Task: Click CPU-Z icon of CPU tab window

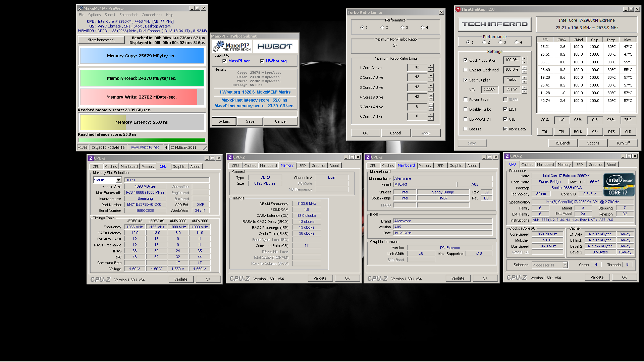Action: click(507, 156)
